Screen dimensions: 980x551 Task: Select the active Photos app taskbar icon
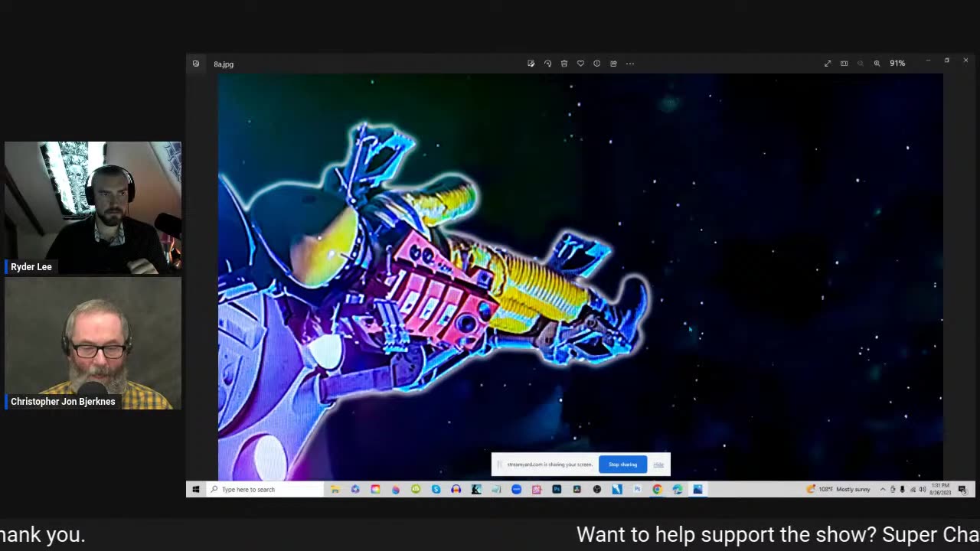click(x=697, y=489)
